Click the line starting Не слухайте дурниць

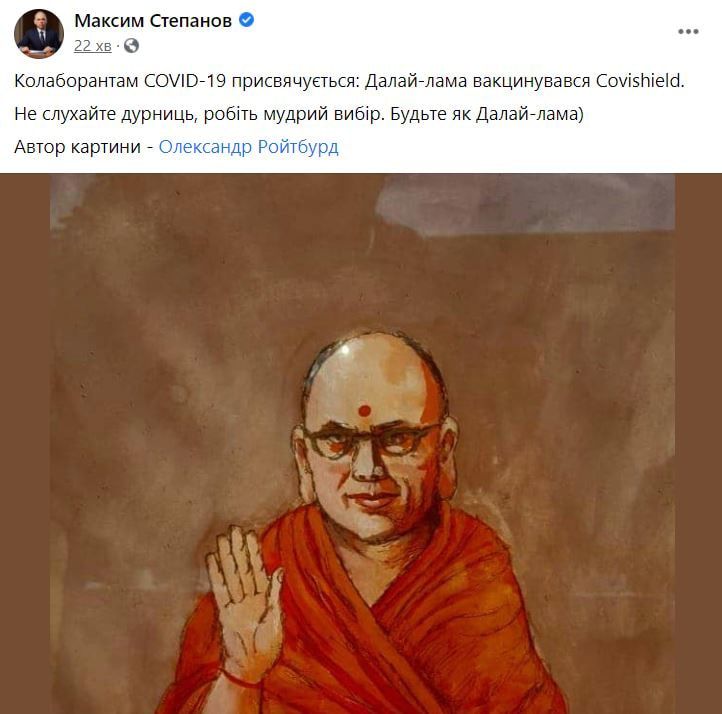coord(299,114)
